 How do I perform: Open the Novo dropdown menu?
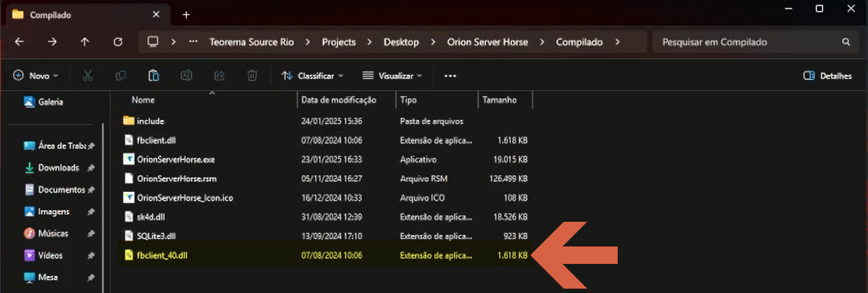(36, 76)
